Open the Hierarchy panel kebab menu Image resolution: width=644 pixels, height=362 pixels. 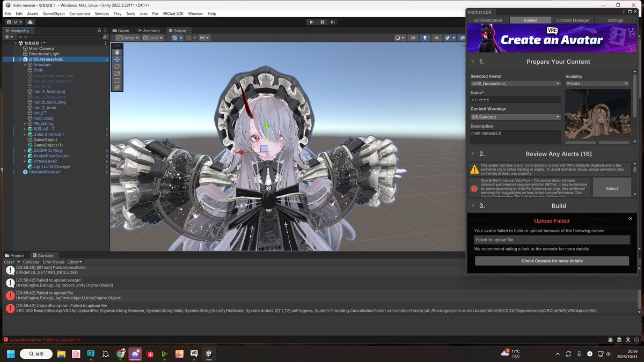(106, 31)
